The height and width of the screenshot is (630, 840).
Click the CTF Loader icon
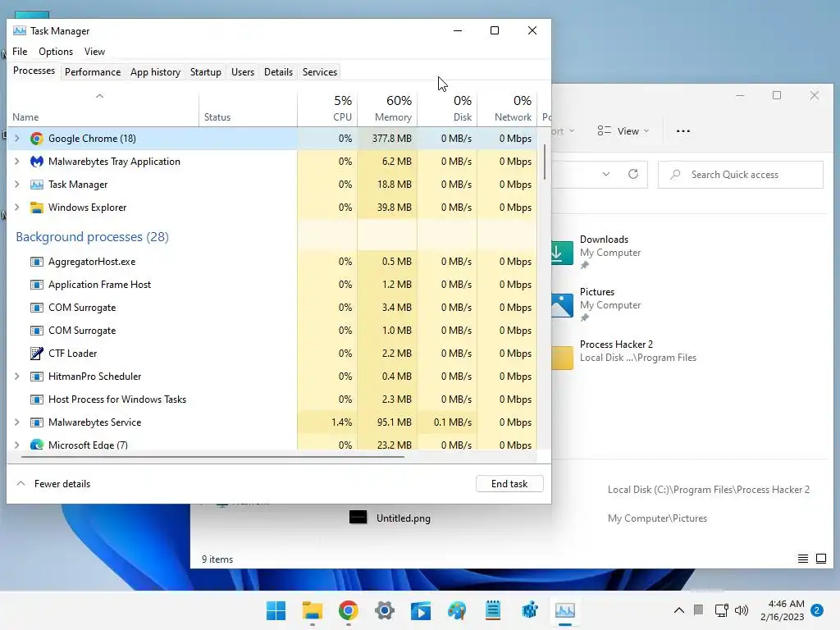36,354
